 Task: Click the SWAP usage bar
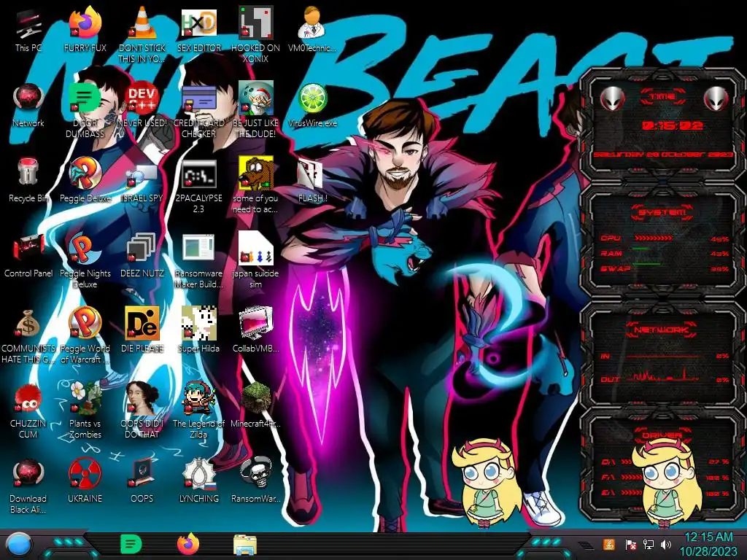click(646, 263)
